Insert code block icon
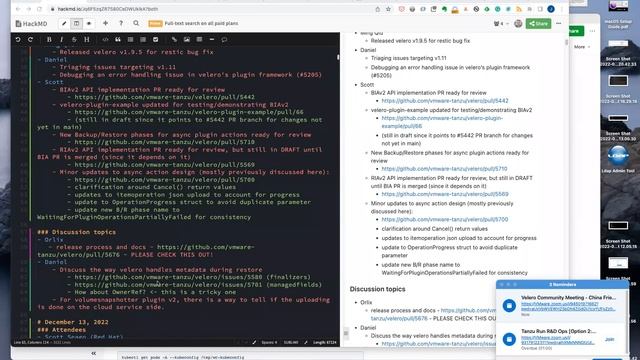Viewport: 640px width, 360px height. pos(105,40)
